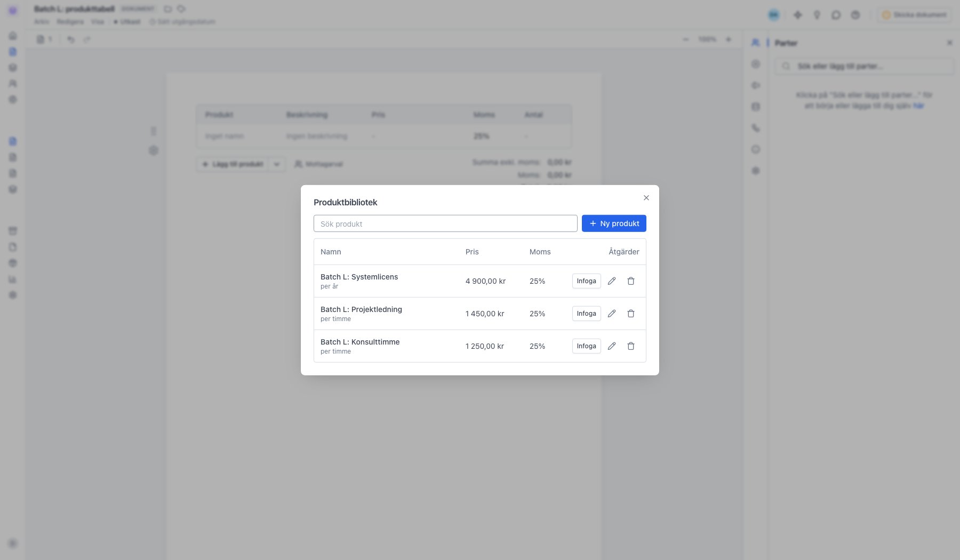Click the Mottagarval option

coord(318,164)
